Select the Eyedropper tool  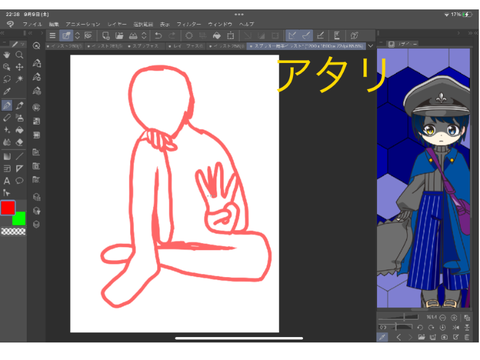pyautogui.click(x=6, y=92)
